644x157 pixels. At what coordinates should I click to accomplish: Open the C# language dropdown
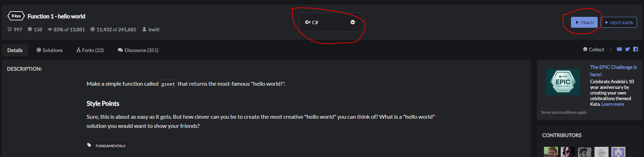click(x=330, y=22)
